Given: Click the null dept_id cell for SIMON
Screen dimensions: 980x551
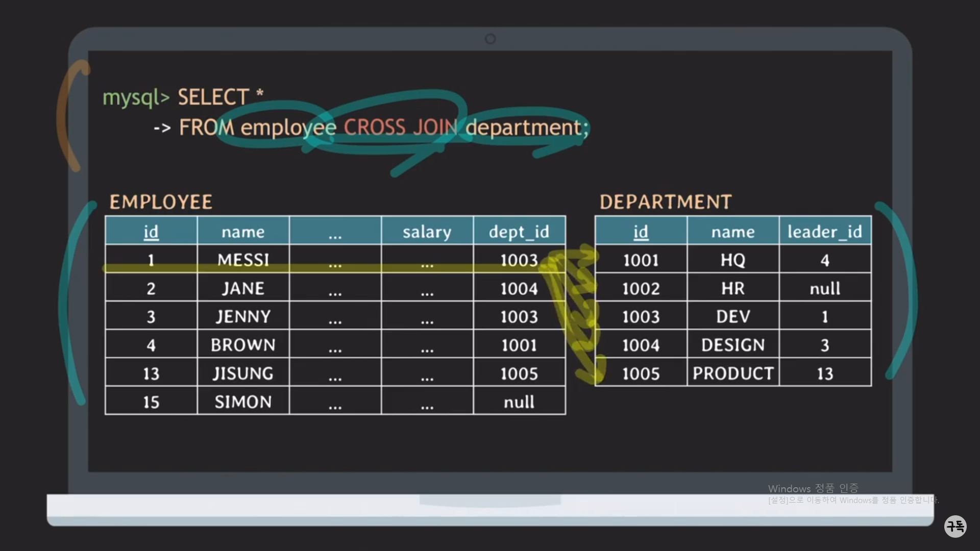Looking at the screenshot, I should click(519, 402).
